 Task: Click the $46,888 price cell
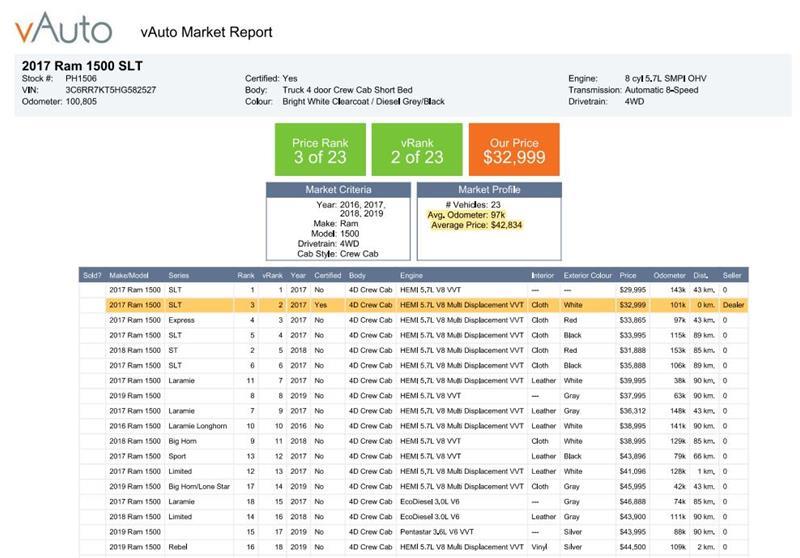[x=633, y=502]
